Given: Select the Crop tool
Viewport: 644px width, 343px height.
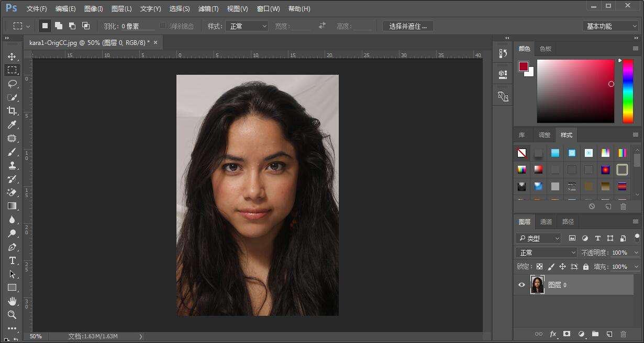Looking at the screenshot, I should coord(13,111).
